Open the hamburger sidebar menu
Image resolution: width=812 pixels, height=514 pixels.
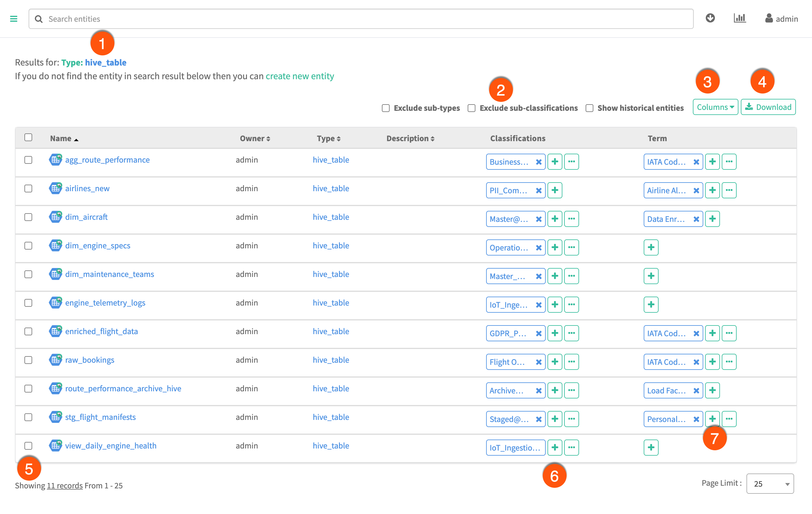tap(13, 19)
